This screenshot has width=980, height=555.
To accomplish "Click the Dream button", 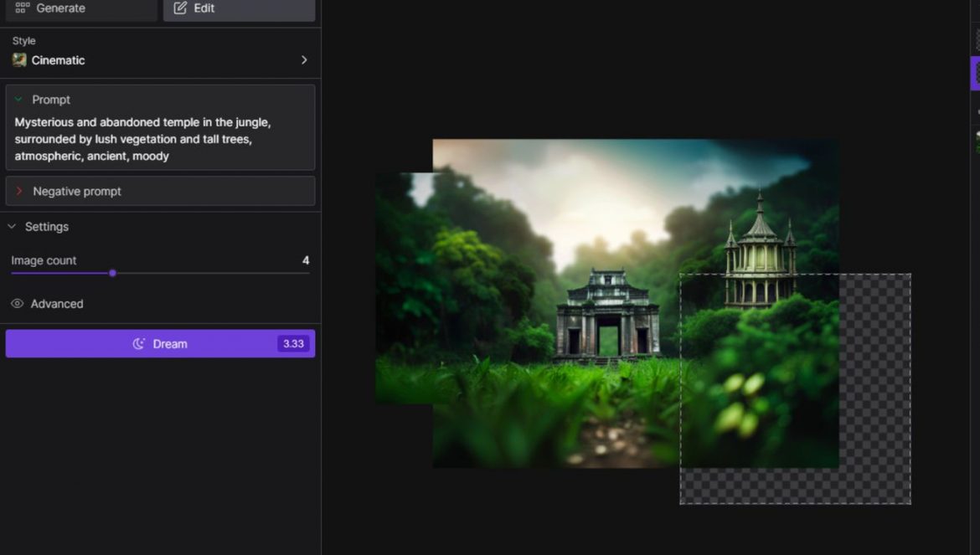I will click(160, 344).
